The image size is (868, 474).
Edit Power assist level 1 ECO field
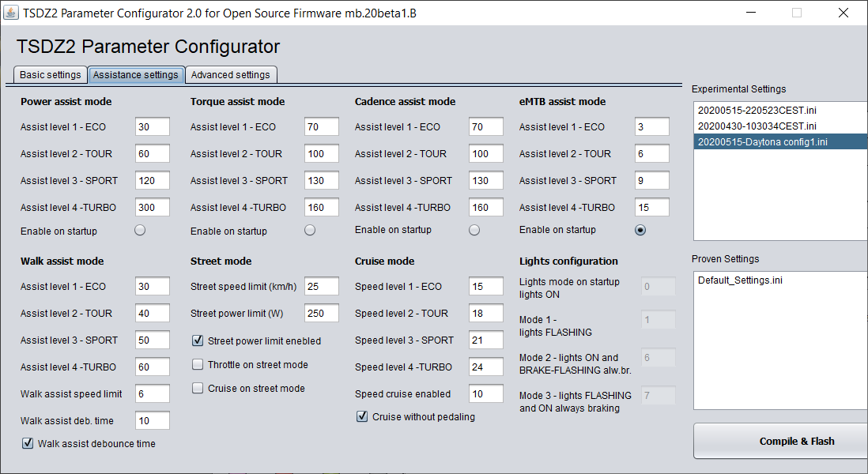pos(153,126)
